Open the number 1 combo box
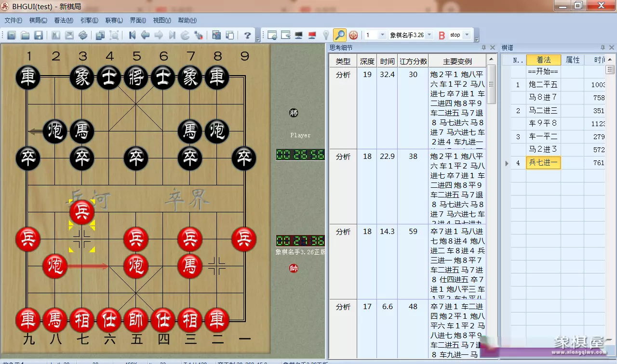Image resolution: width=617 pixels, height=364 pixels. click(x=382, y=35)
